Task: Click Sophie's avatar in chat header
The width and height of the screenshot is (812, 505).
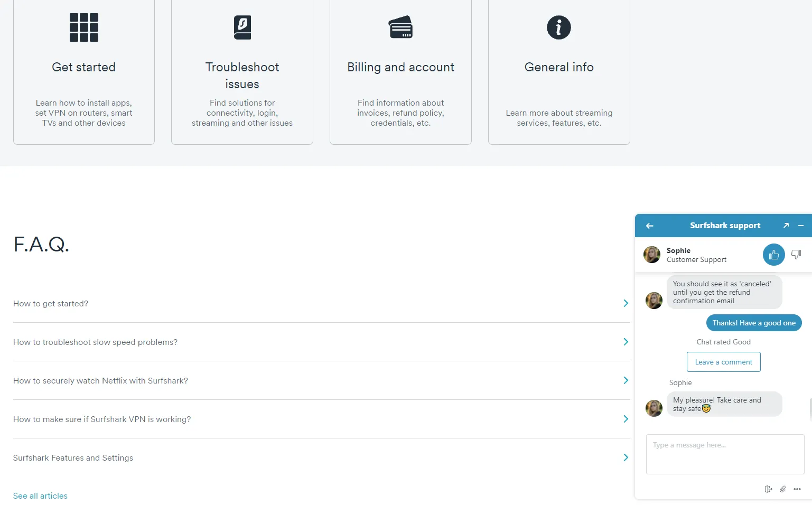Action: 652,255
